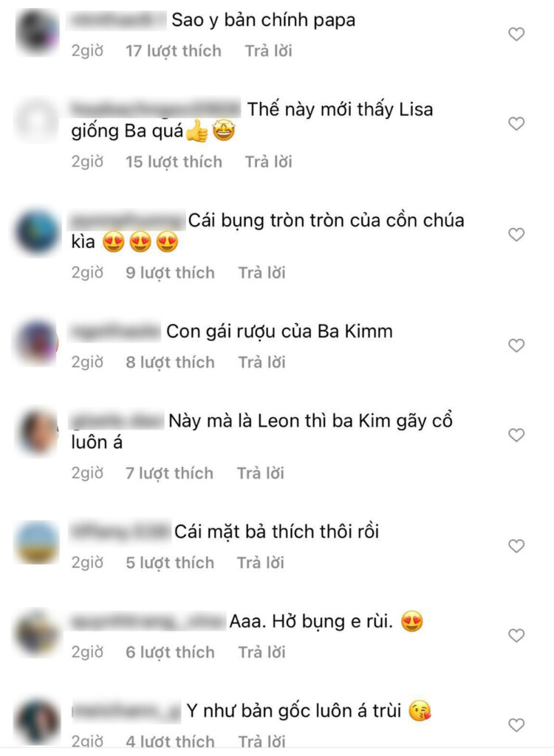Viewport: 554px width, 756px height.
Task: Open the 17 lượt thích likes list
Action: (x=174, y=51)
